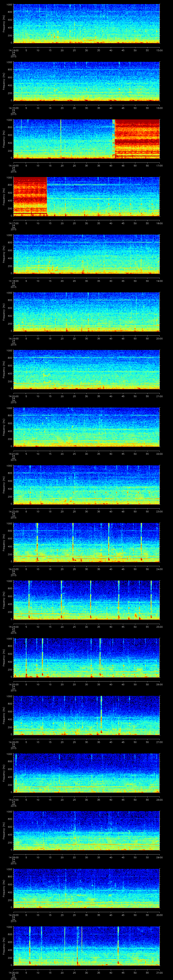Click the spectrogram panel starting at 14:24:00

(87, 600)
